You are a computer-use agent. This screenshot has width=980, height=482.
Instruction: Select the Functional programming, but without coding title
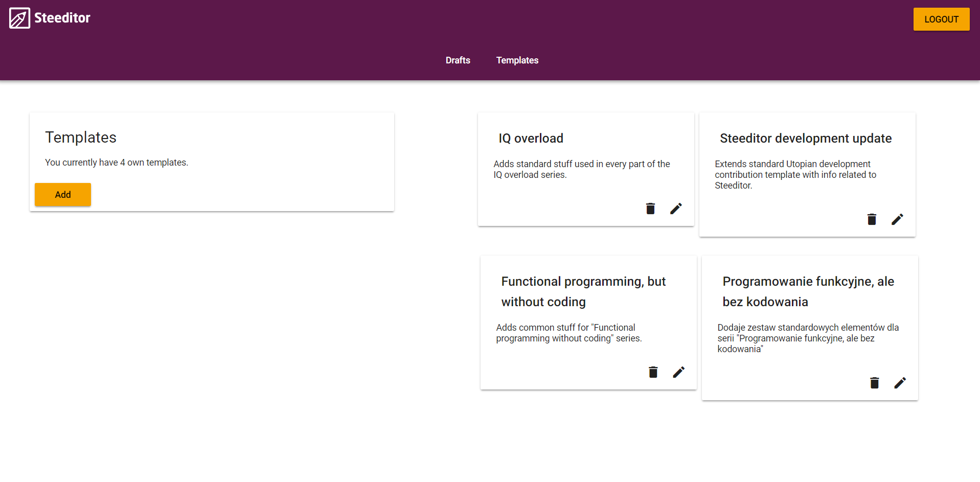pos(583,292)
